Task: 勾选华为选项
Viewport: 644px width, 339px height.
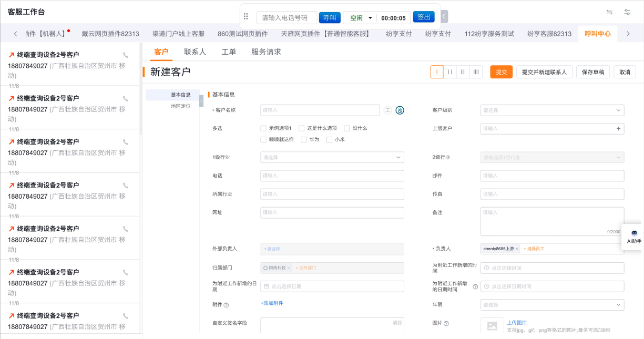Action: click(x=303, y=139)
